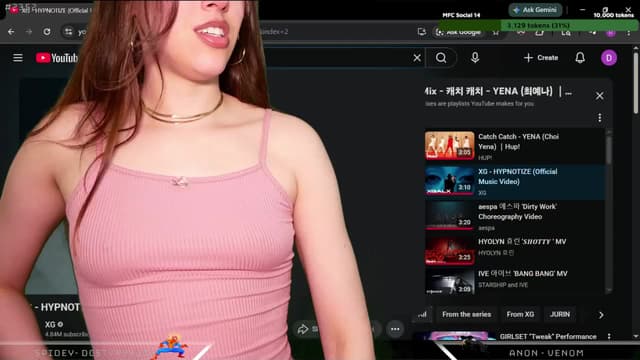Viewport: 640px width, 360px height.
Task: Select the 'From the series' chip
Action: (x=467, y=314)
